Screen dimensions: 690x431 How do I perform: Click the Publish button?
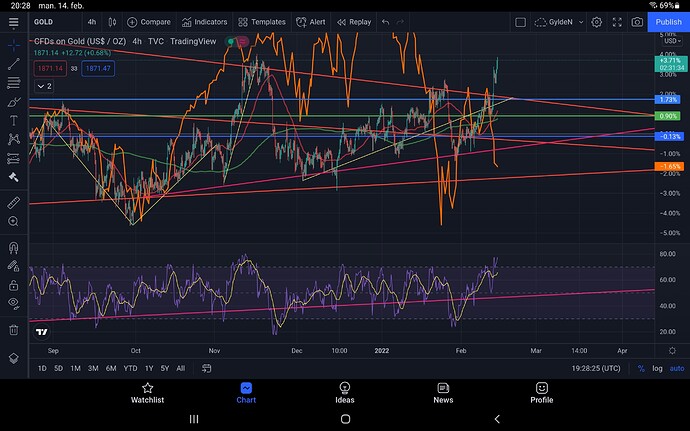(668, 22)
